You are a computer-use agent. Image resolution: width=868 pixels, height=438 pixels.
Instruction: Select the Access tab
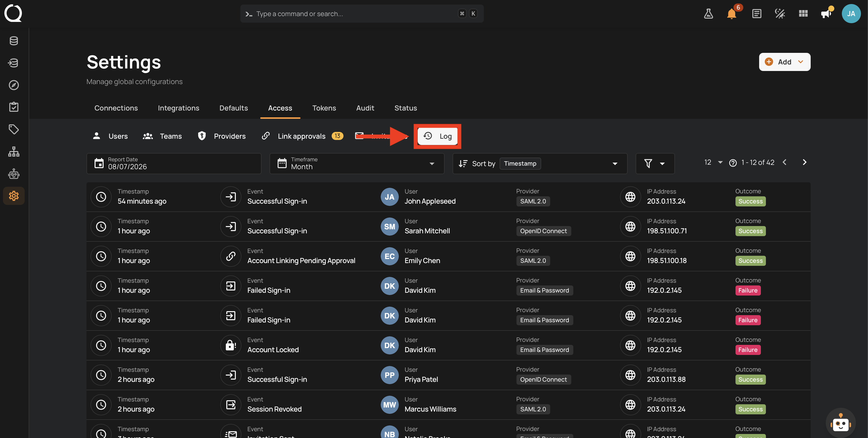280,108
